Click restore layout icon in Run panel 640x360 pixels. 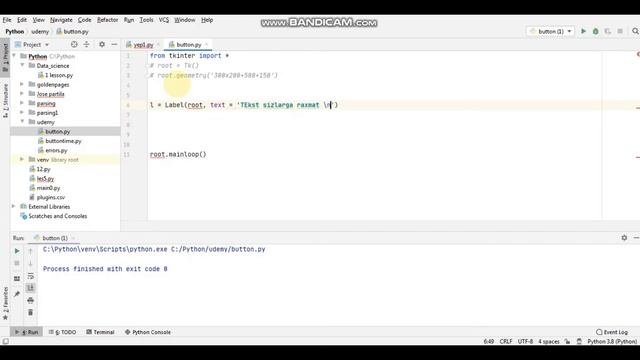(17, 279)
